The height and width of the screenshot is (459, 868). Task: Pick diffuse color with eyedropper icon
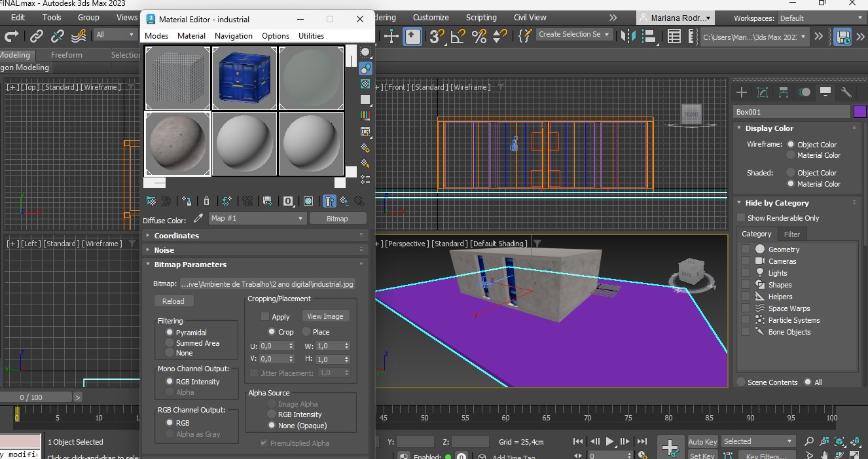click(x=198, y=219)
